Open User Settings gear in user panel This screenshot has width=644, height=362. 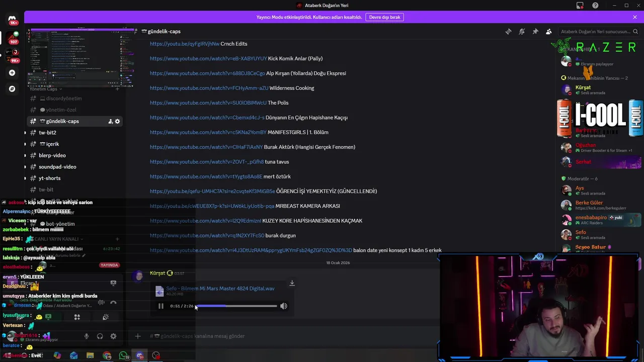(x=113, y=336)
